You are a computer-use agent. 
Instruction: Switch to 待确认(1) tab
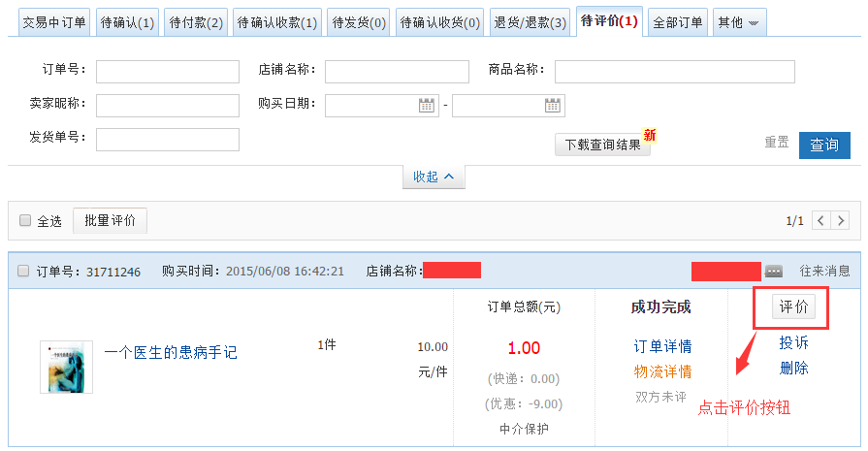127,22
